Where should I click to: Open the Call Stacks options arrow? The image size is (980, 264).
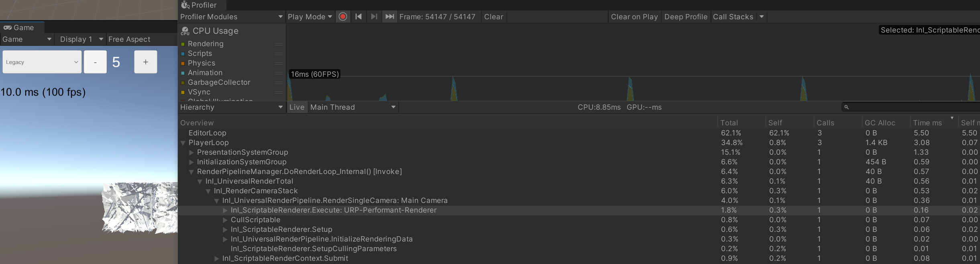[762, 17]
